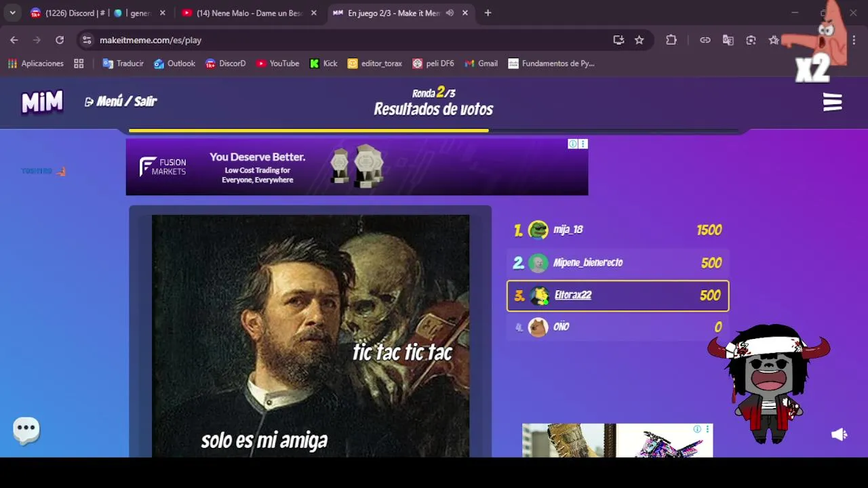Open Traducir bookmark
The height and width of the screenshot is (488, 868).
pos(123,64)
